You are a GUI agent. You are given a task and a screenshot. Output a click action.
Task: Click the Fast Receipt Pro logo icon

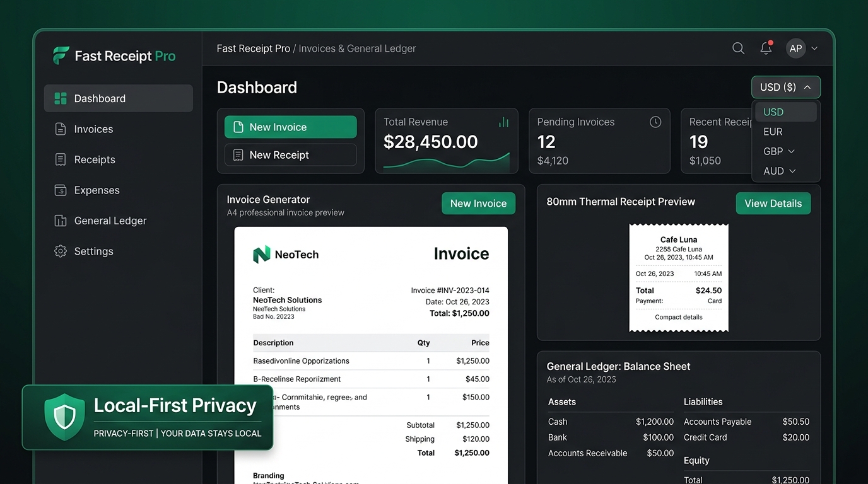(x=61, y=55)
